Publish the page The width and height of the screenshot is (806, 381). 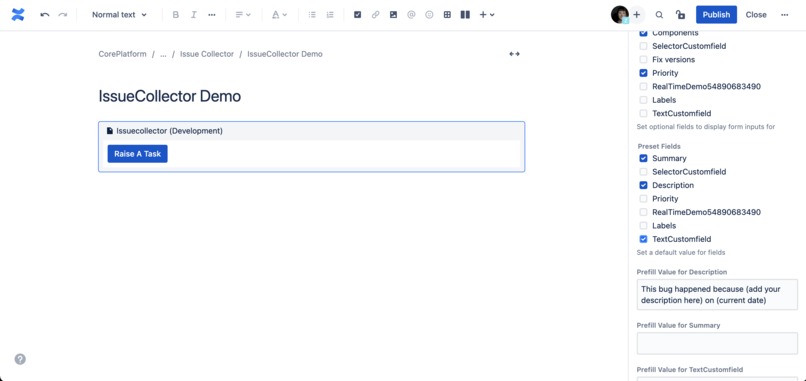point(716,15)
